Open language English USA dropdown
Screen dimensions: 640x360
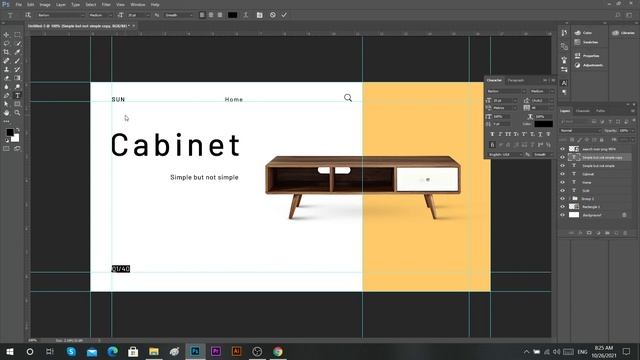click(x=504, y=155)
